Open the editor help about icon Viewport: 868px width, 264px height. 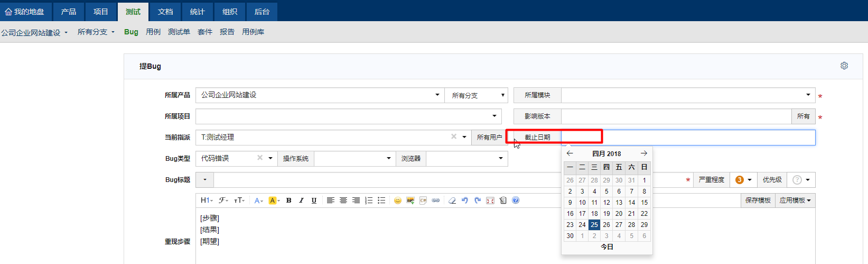(516, 201)
